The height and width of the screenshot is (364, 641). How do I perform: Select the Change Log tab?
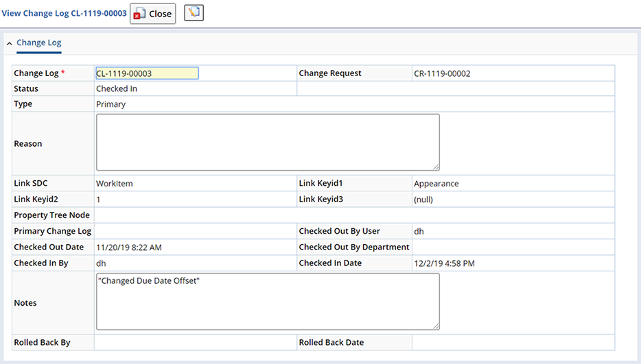(x=39, y=43)
